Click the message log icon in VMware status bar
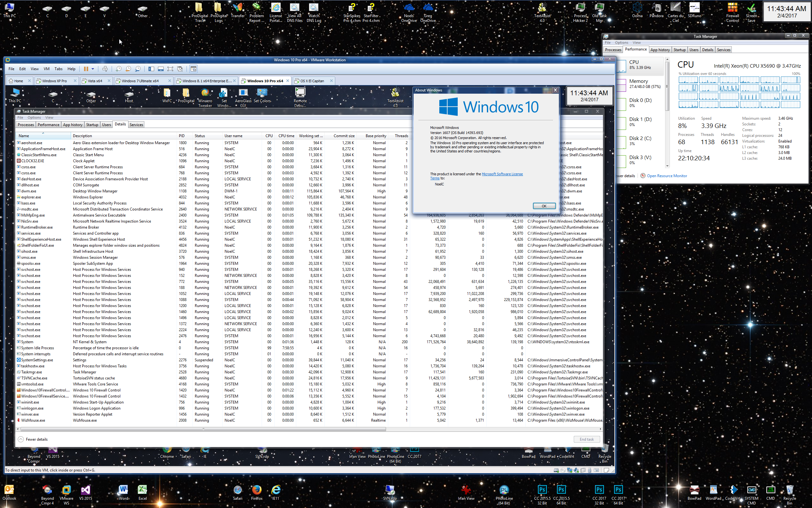 tap(607, 470)
